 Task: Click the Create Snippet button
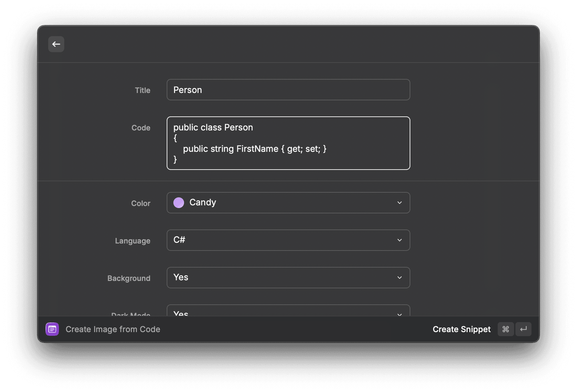(461, 329)
